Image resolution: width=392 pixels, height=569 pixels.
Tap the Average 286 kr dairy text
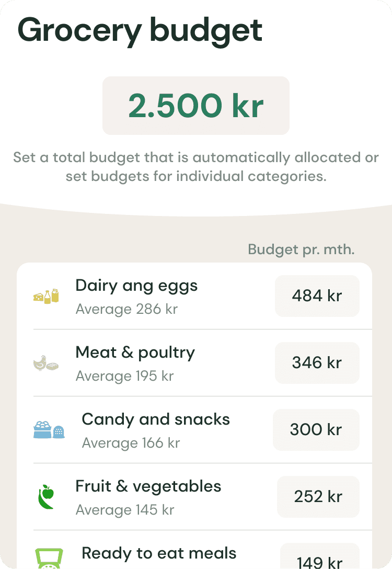coord(126,309)
